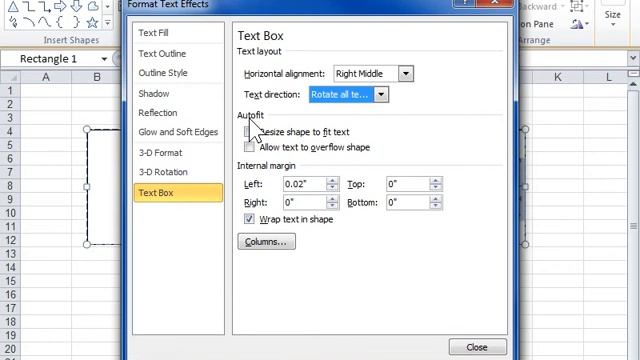The image size is (640, 360).
Task: Select column L header
Action: click(x=608, y=77)
